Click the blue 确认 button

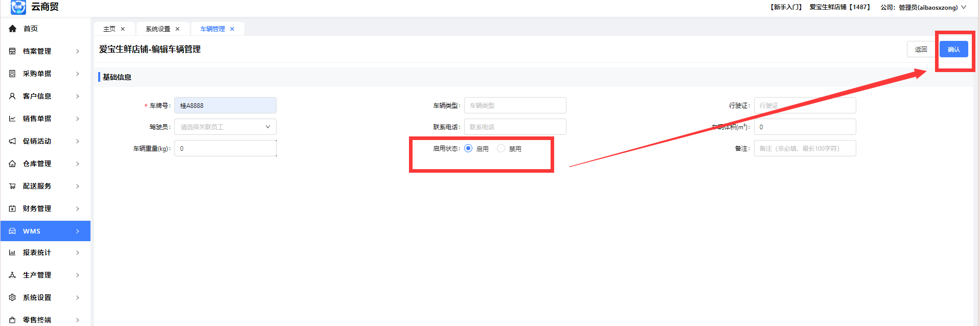(x=953, y=49)
